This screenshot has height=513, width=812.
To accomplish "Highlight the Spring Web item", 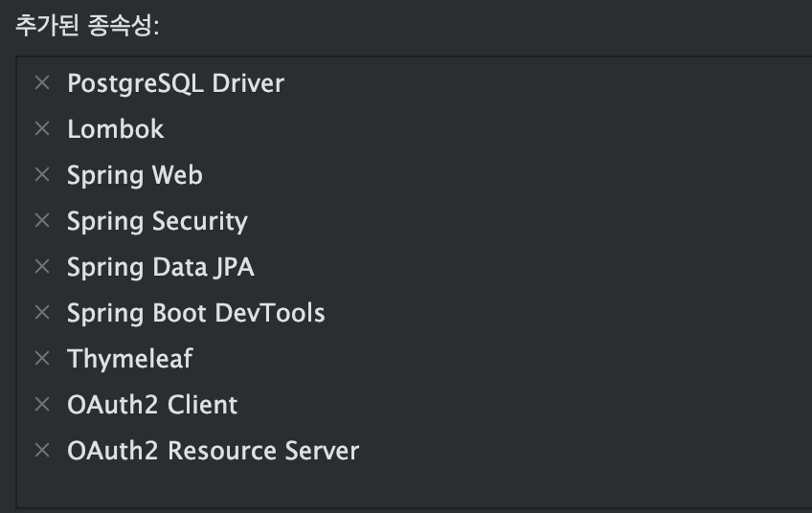I will (x=134, y=175).
